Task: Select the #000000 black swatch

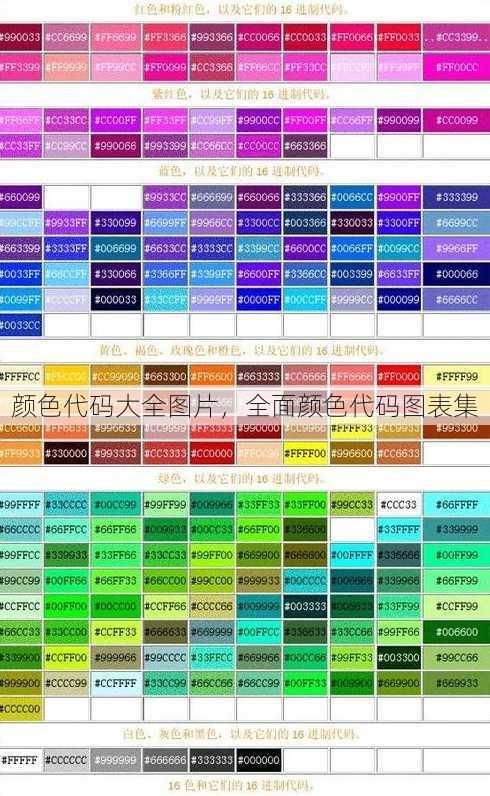Action: click(258, 760)
